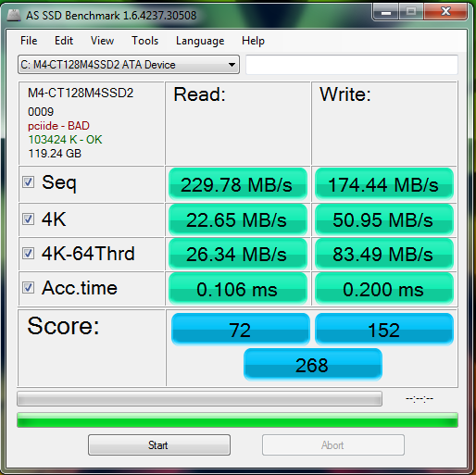The height and width of the screenshot is (475, 476).
Task: Disable the Acc.time test checkbox
Action: (28, 288)
